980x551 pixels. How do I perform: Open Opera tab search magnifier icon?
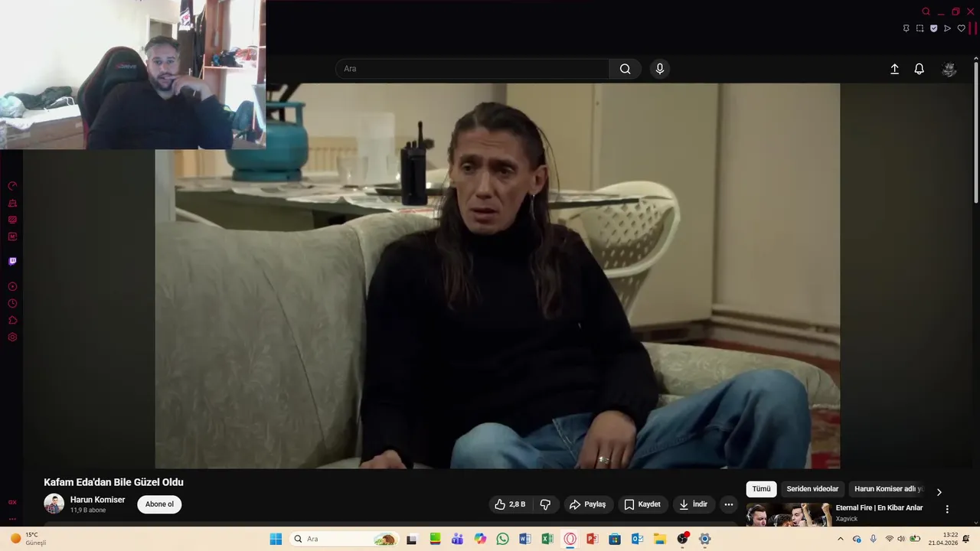coord(926,11)
